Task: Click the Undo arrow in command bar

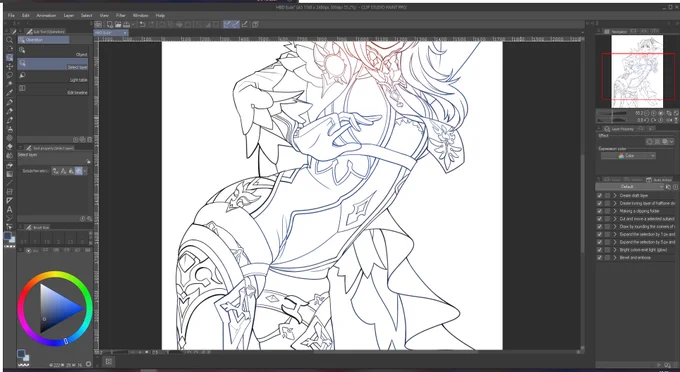Action: click(142, 24)
